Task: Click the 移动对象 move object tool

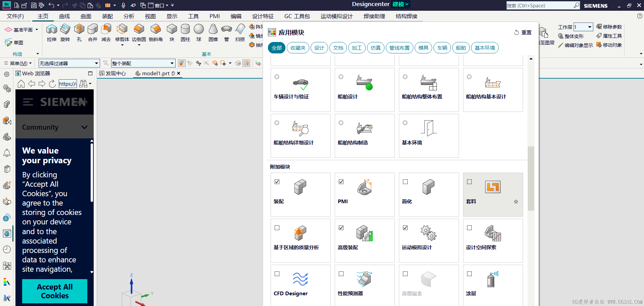Action: (x=609, y=45)
